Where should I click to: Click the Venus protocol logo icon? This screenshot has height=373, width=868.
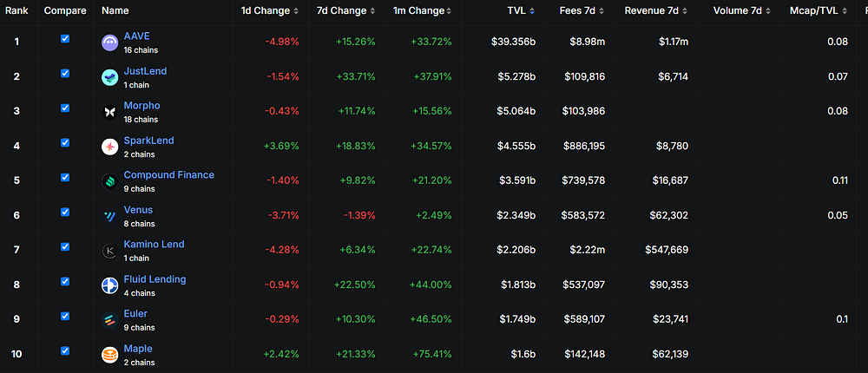click(110, 216)
